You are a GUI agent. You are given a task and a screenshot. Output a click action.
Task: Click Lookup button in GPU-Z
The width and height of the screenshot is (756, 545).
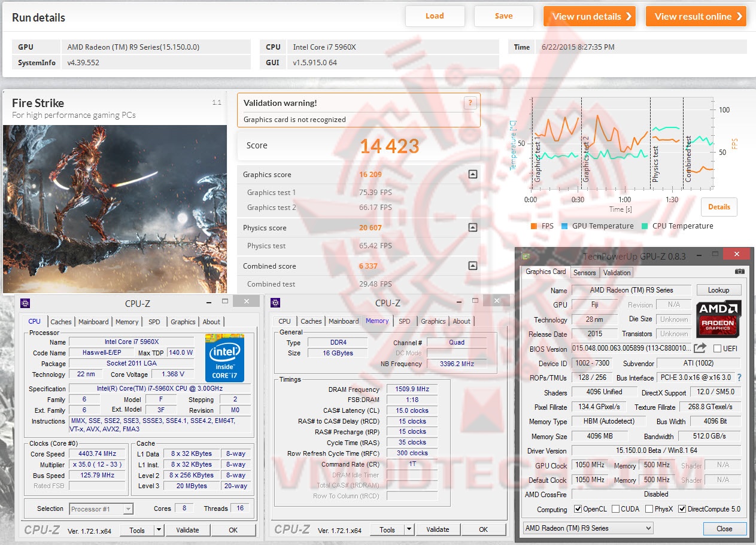pos(719,290)
